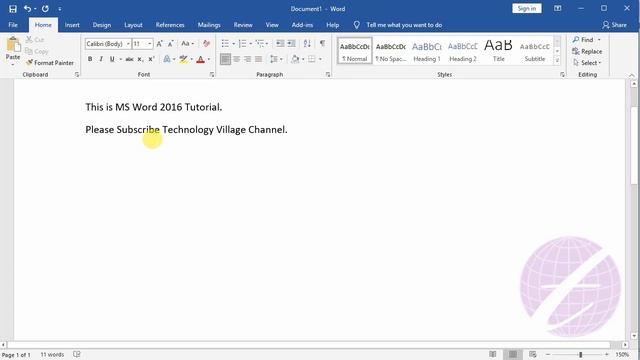The height and width of the screenshot is (360, 640).
Task: Apply red font color
Action: (200, 59)
